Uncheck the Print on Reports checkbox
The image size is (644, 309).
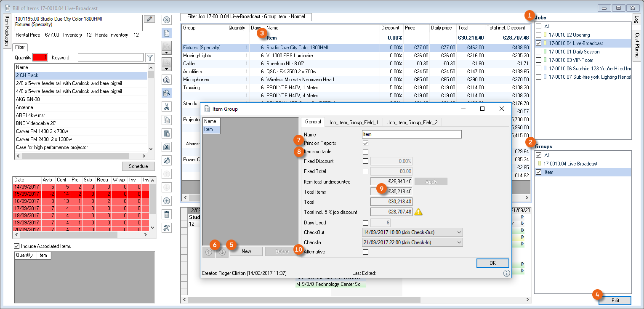click(x=365, y=143)
